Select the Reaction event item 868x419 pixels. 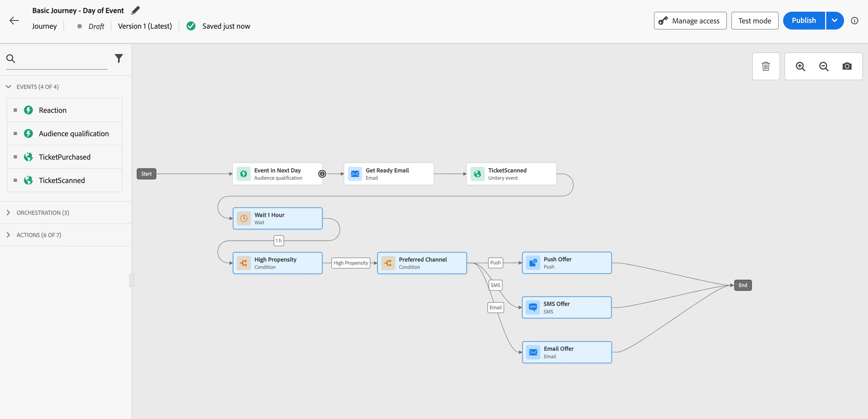point(64,110)
